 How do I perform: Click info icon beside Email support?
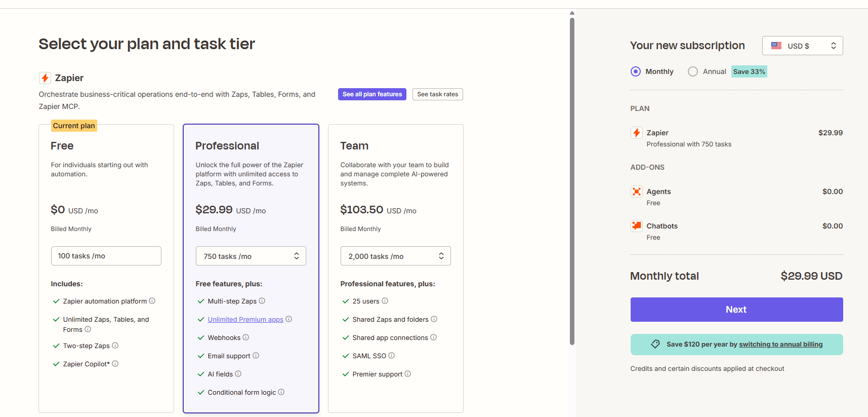point(256,356)
